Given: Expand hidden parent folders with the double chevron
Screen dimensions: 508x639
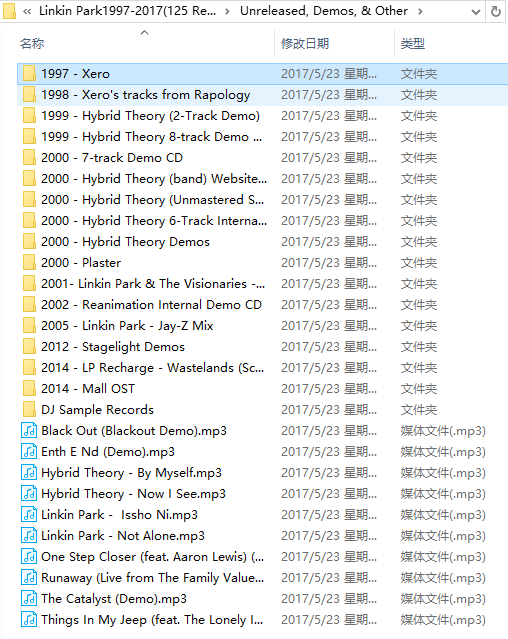Looking at the screenshot, I should pyautogui.click(x=27, y=11).
